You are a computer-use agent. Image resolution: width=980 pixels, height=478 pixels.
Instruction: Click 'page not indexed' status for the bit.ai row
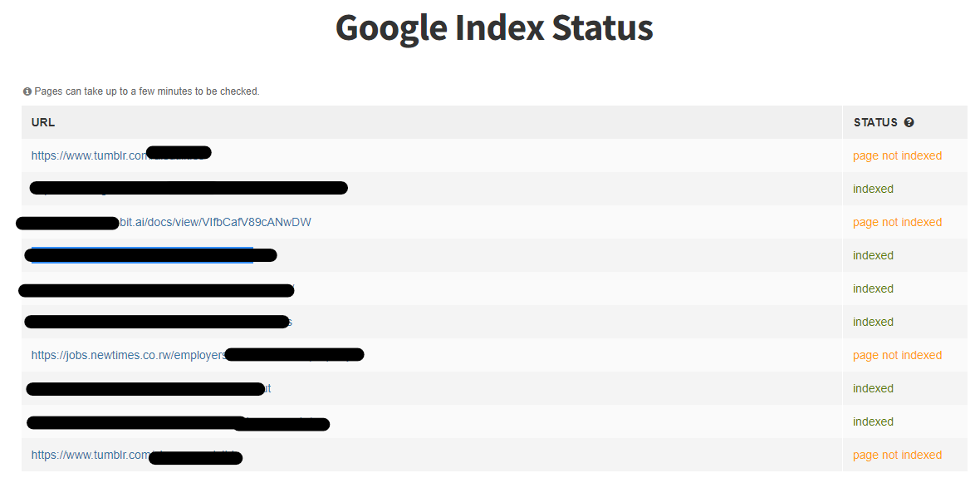pyautogui.click(x=897, y=222)
